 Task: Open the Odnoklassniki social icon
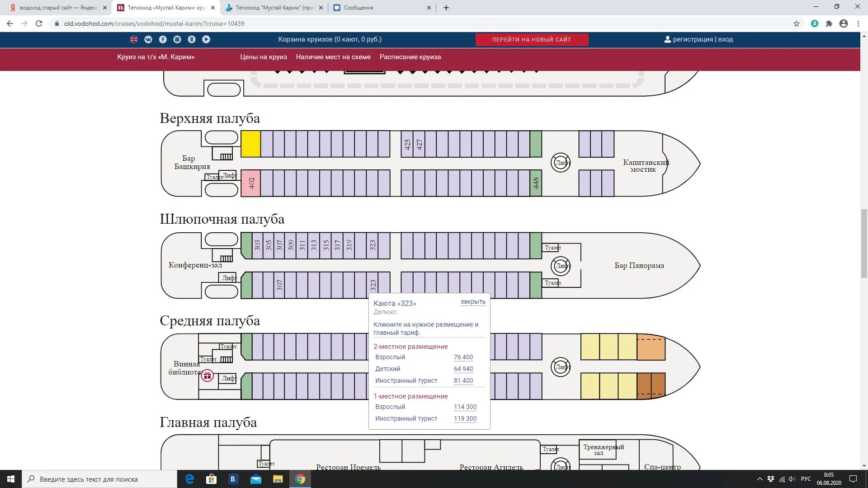pos(192,39)
